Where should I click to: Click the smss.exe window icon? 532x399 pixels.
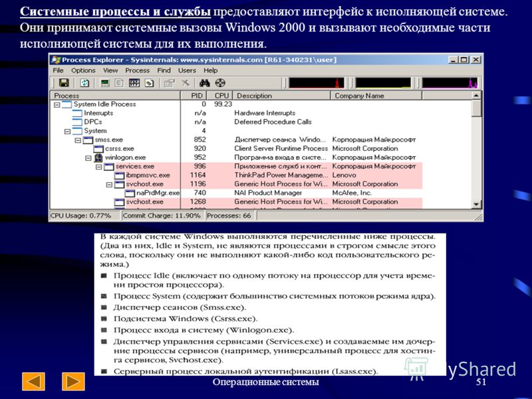click(88, 140)
